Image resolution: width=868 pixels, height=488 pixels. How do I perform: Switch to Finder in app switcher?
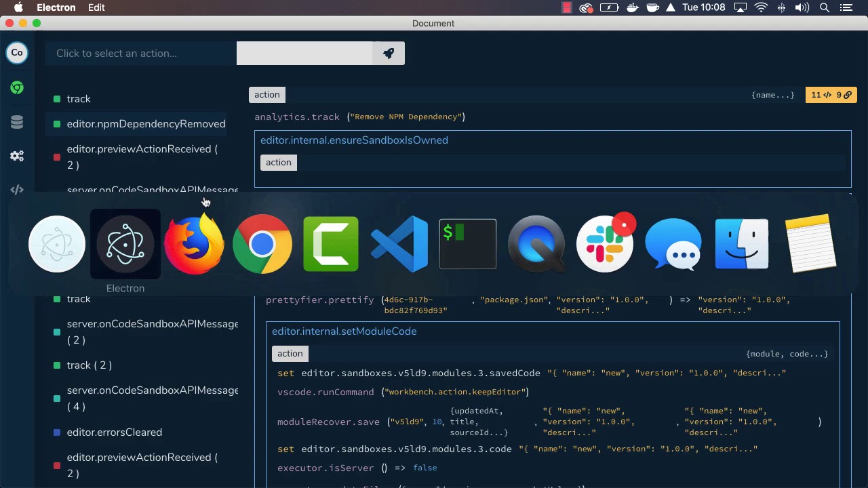point(742,244)
